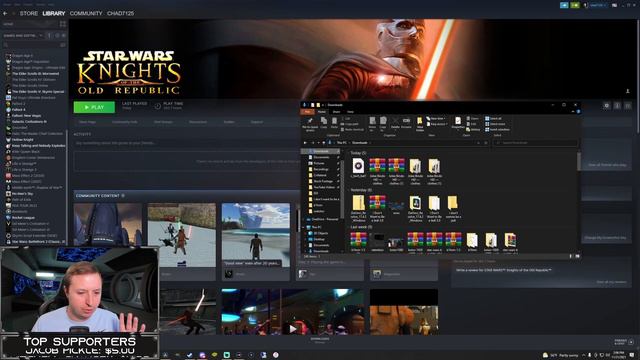The height and width of the screenshot is (360, 640).
Task: Open CHAD7125 profile menu
Action: pos(120,13)
